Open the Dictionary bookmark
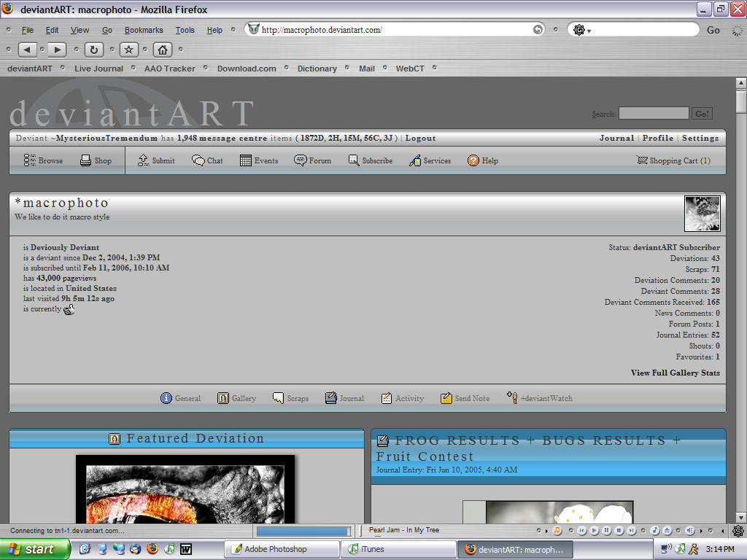Image resolution: width=747 pixels, height=560 pixels. [317, 69]
